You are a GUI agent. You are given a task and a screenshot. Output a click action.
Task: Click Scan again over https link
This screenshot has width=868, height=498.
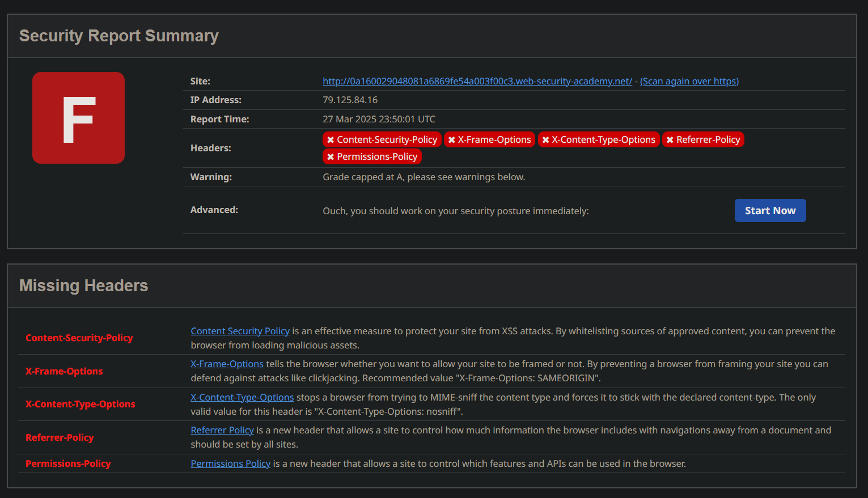[689, 81]
